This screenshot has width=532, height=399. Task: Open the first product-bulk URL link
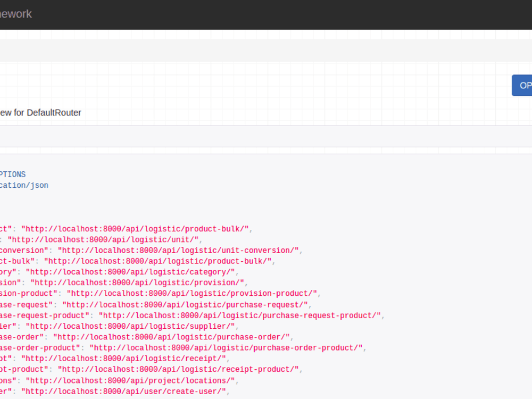click(x=135, y=229)
